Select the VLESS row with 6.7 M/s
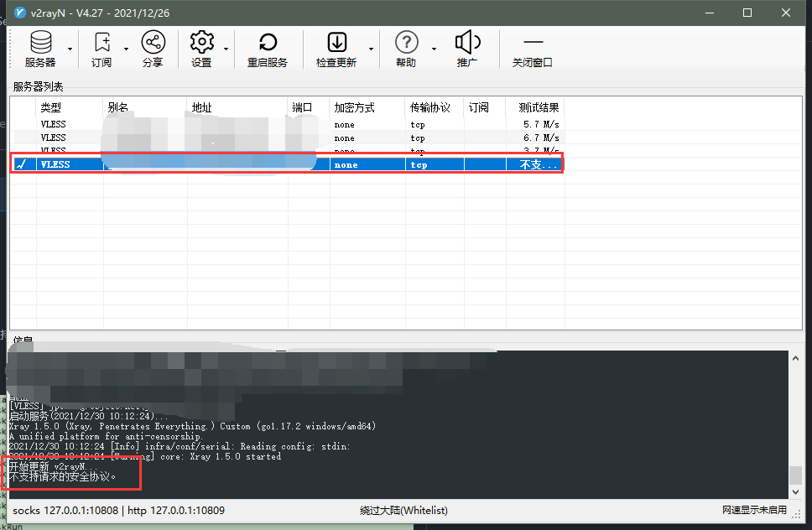The width and height of the screenshot is (812, 530). [x=288, y=138]
